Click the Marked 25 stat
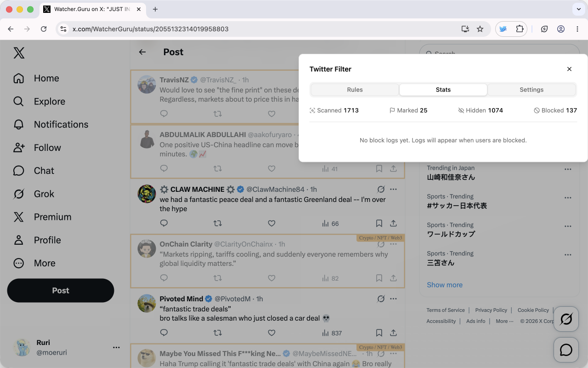Image resolution: width=588 pixels, height=368 pixels. 408,110
